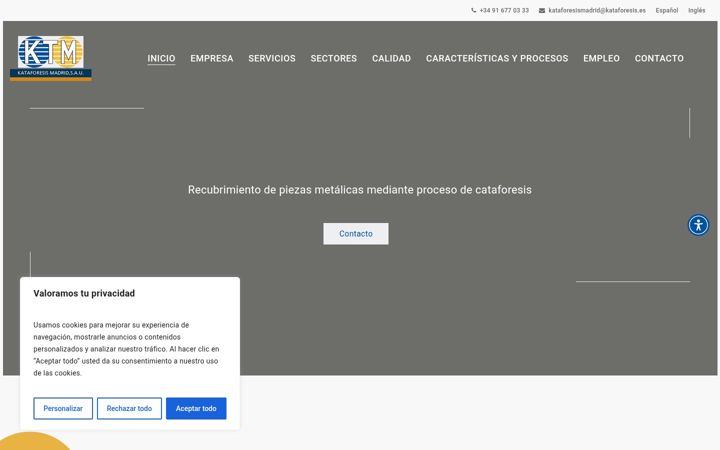Email kataforesismadrid@kataforesis.es link
The width and height of the screenshot is (720, 450).
pos(596,10)
